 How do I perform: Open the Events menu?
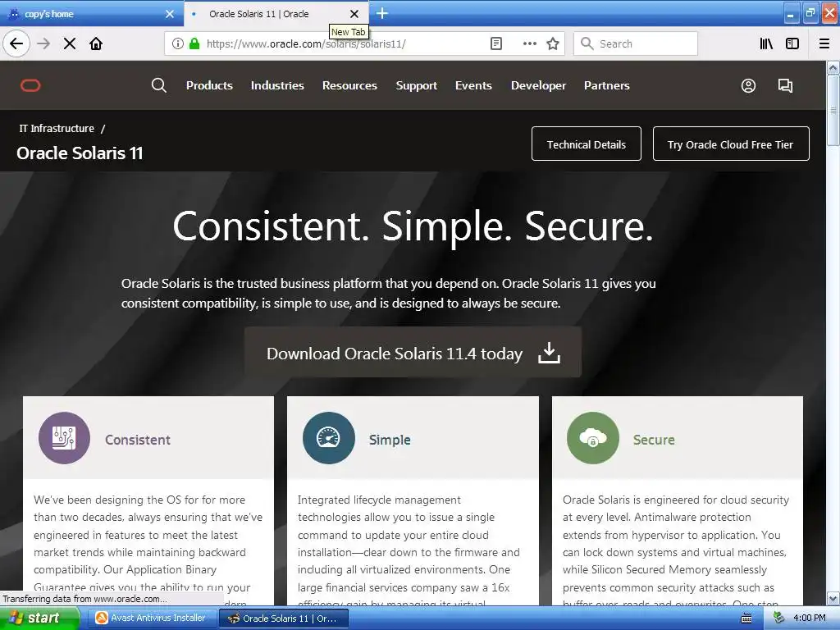[x=473, y=85]
